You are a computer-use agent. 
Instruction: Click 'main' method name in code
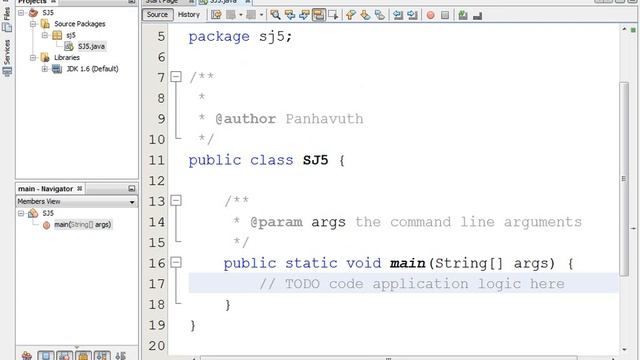point(407,263)
